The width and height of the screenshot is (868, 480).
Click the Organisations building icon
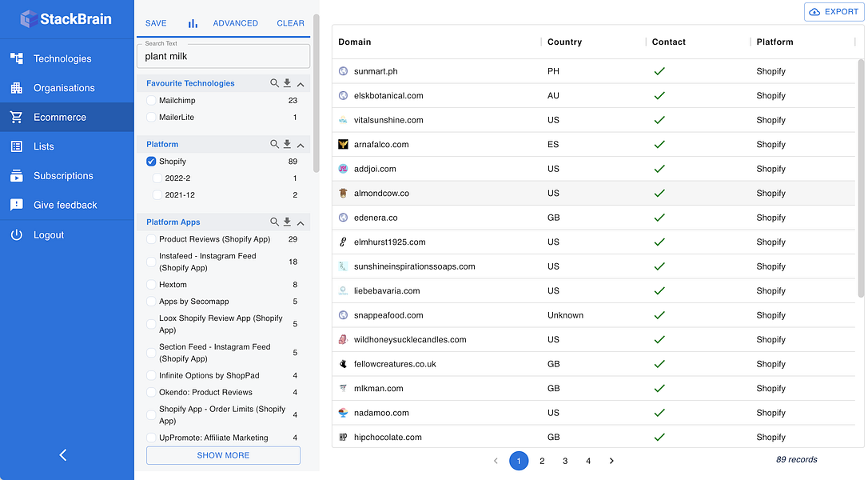click(17, 87)
